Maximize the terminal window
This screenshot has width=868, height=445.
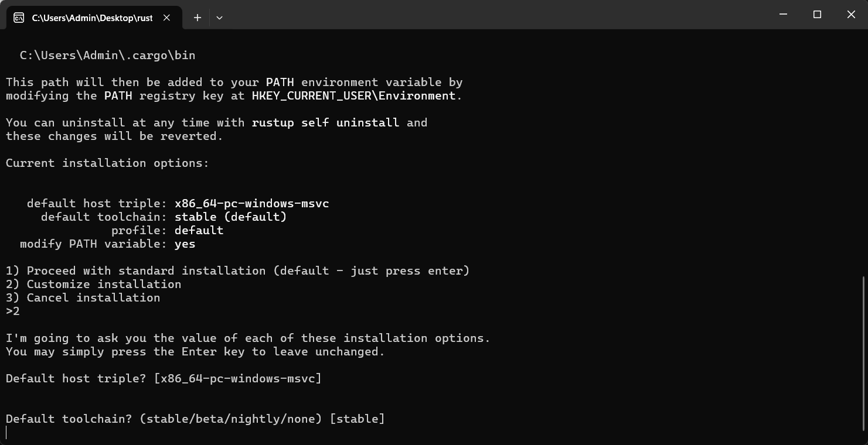coord(817,14)
